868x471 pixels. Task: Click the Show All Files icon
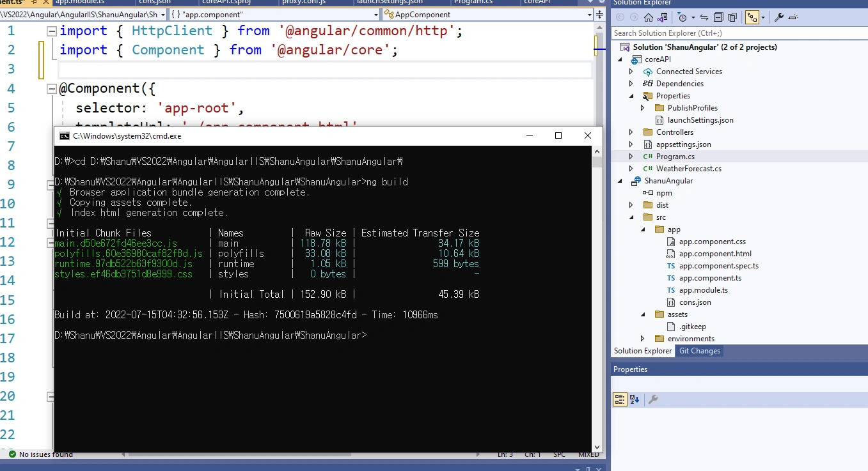pyautogui.click(x=732, y=18)
